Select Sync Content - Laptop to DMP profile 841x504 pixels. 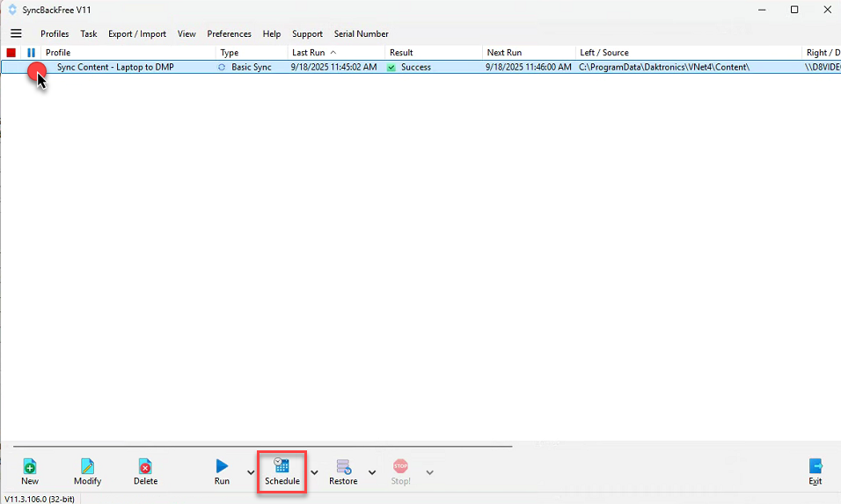115,67
